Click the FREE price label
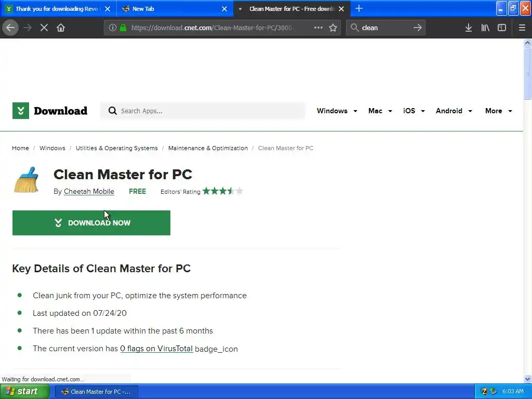 (x=137, y=191)
